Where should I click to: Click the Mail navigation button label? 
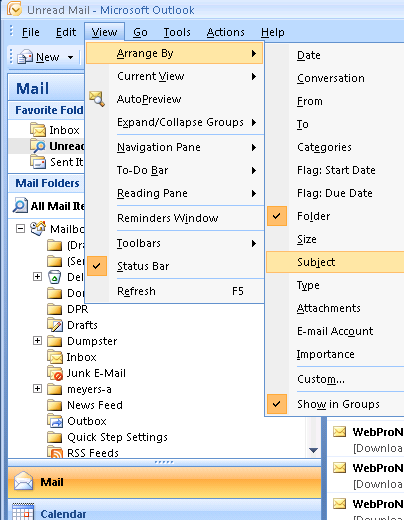pyautogui.click(x=52, y=482)
